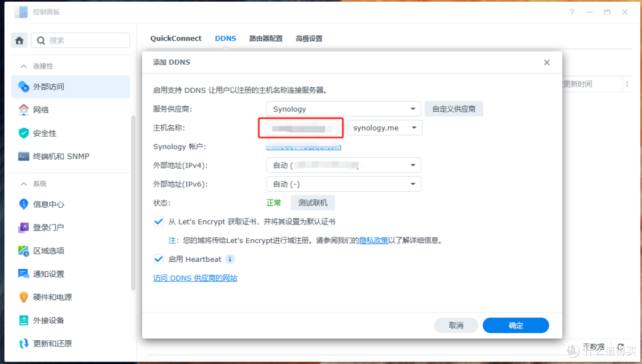The height and width of the screenshot is (364, 642).
Task: Click the Synology account email link
Action: (x=303, y=147)
